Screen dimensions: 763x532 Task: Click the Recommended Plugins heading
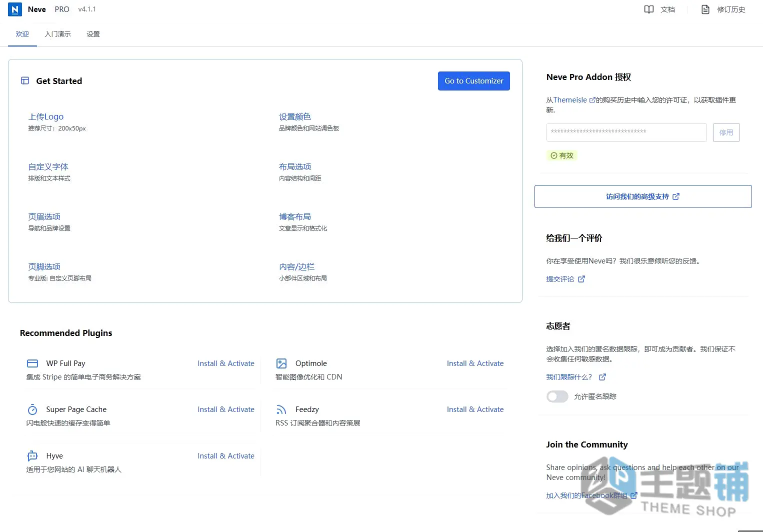(x=66, y=333)
